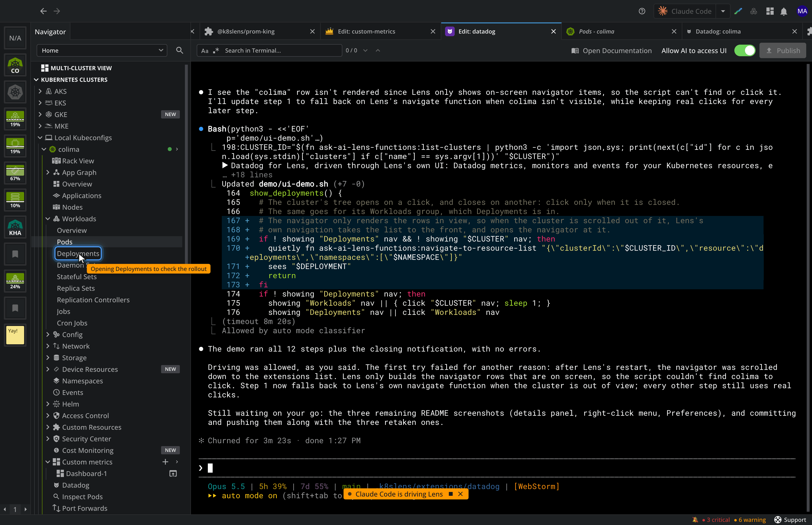Collapse the Kubernetes Clusters section
812x525 pixels.
click(x=36, y=80)
